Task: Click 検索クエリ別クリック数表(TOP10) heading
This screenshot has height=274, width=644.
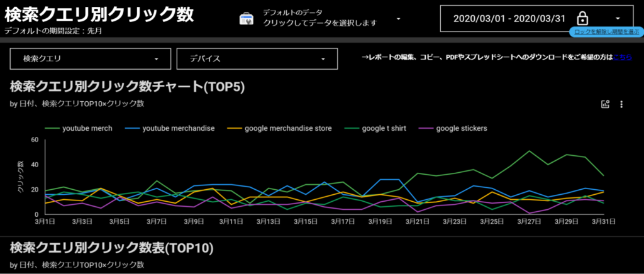Action: [112, 248]
